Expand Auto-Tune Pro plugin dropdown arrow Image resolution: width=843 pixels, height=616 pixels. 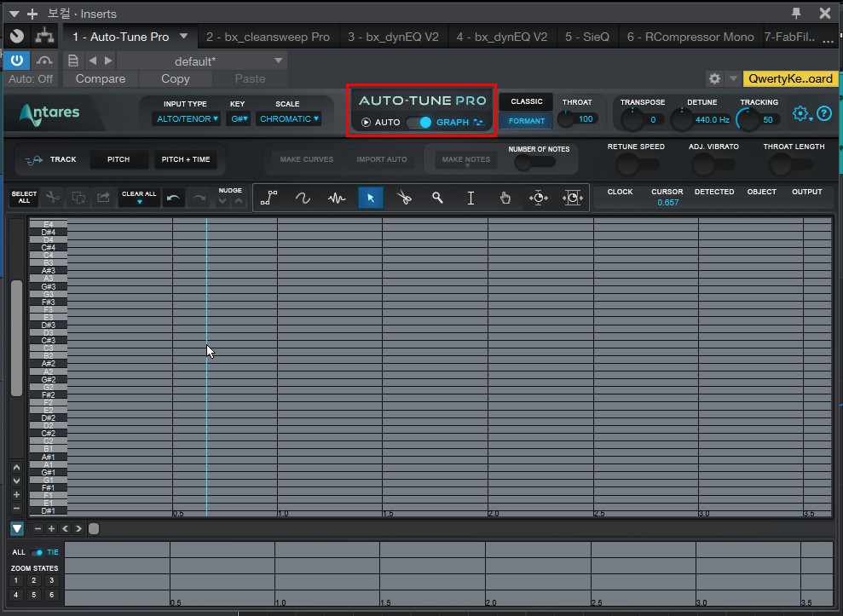click(184, 36)
